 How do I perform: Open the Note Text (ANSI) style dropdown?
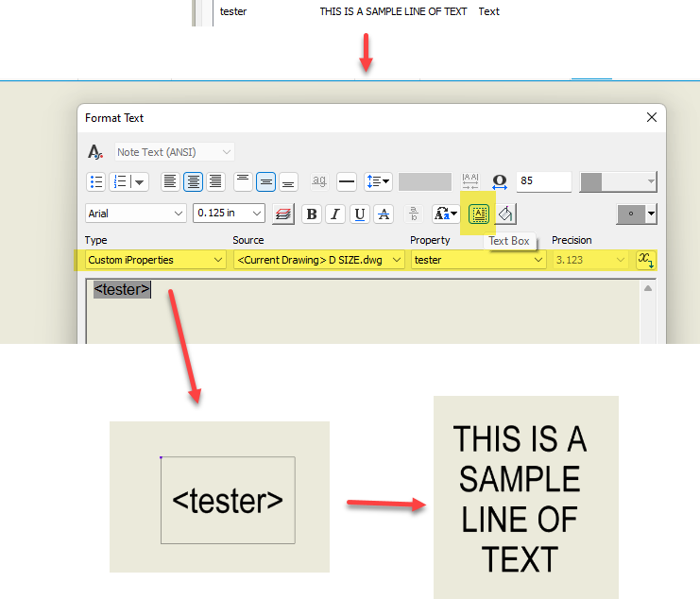[174, 152]
